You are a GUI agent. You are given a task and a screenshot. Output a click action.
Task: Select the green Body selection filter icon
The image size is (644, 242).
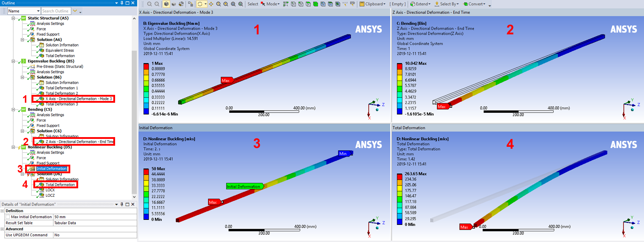click(x=316, y=4)
